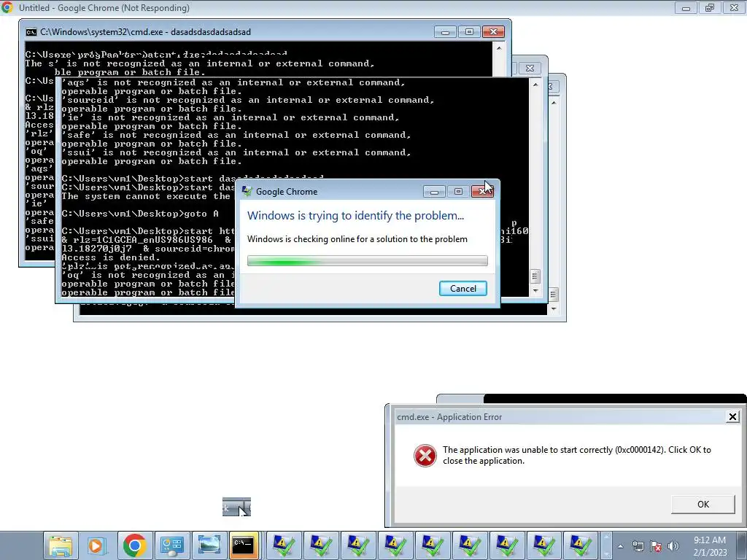Close the cmd.exe Application Error dialog
Screen dimensions: 747x560
[732, 417]
